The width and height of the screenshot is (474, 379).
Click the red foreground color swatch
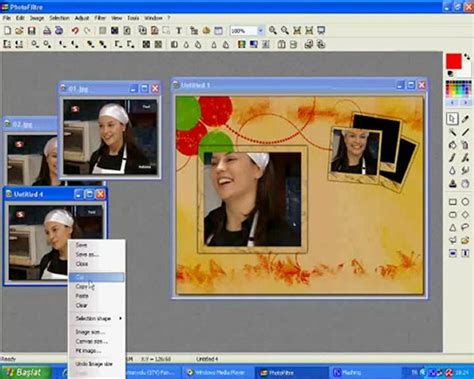pyautogui.click(x=454, y=62)
